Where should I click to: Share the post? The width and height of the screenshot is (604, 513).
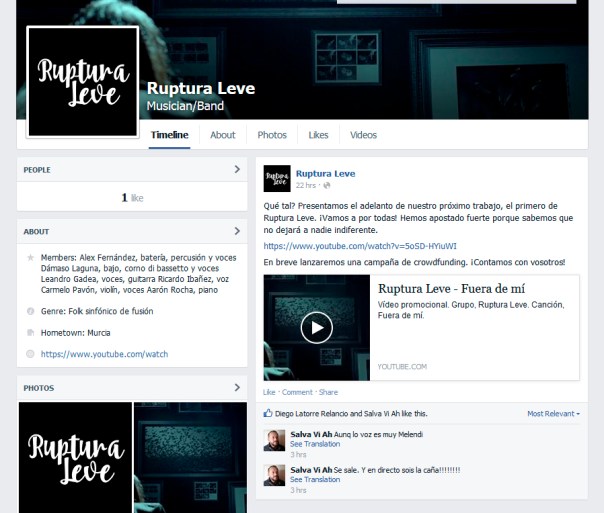(x=328, y=392)
